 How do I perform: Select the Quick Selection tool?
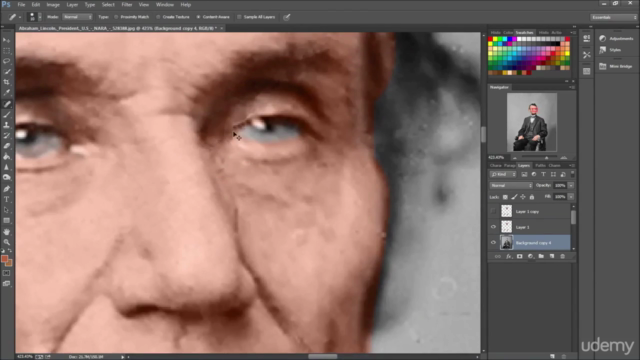pyautogui.click(x=7, y=71)
